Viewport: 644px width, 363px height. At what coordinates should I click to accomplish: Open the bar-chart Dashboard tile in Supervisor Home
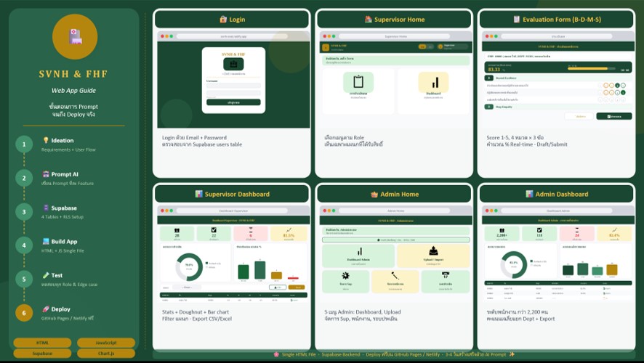[x=433, y=91]
